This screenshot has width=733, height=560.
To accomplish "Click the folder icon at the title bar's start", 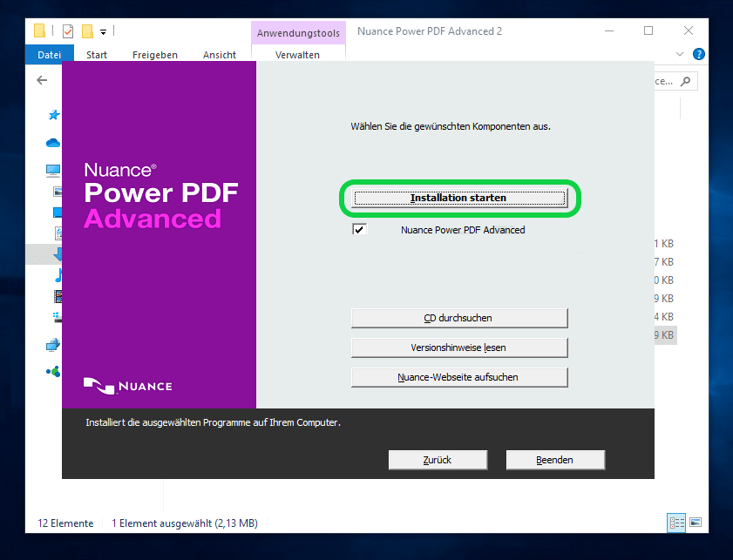I will [x=40, y=30].
